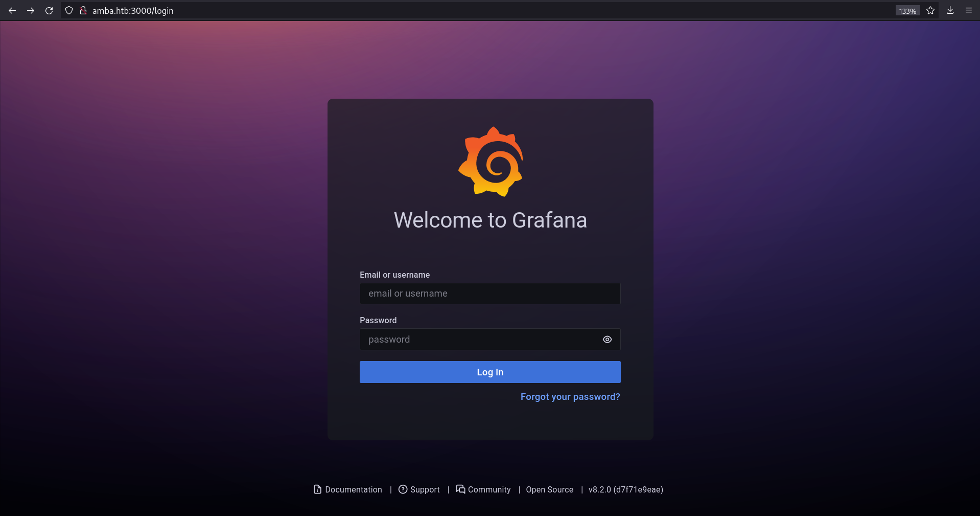Open the tracking protection shield icon
The height and width of the screenshot is (516, 980).
click(69, 10)
